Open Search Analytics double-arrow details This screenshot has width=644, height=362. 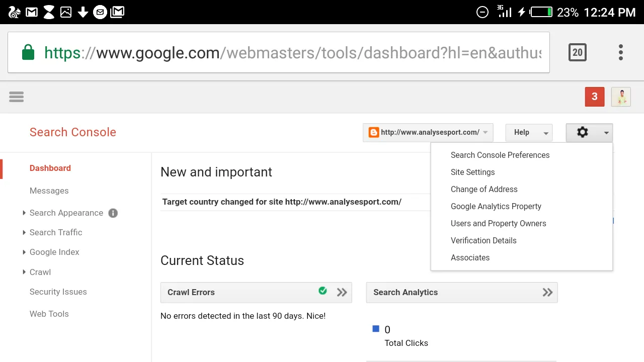548,292
